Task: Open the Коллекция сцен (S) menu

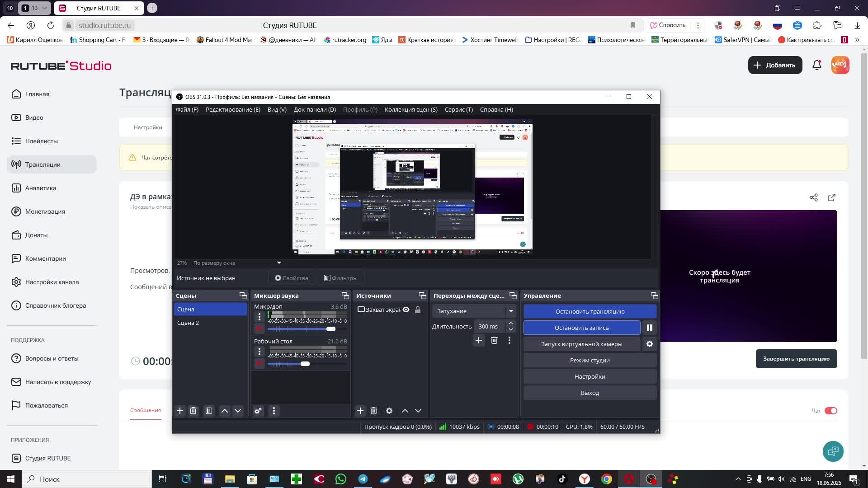Action: tap(411, 109)
